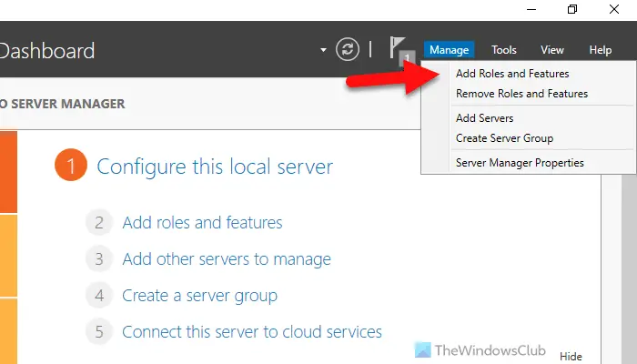Click Add roles and features link
Image resolution: width=637 pixels, height=364 pixels.
pyautogui.click(x=202, y=223)
